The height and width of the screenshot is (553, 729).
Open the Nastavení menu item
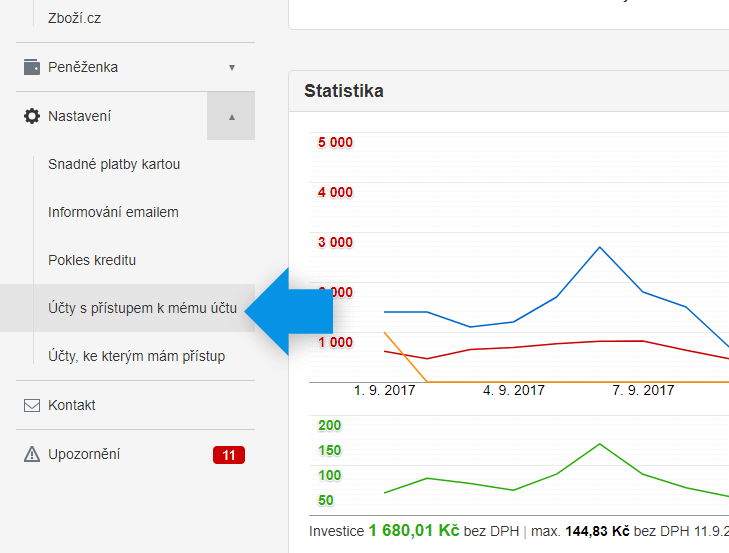[80, 116]
